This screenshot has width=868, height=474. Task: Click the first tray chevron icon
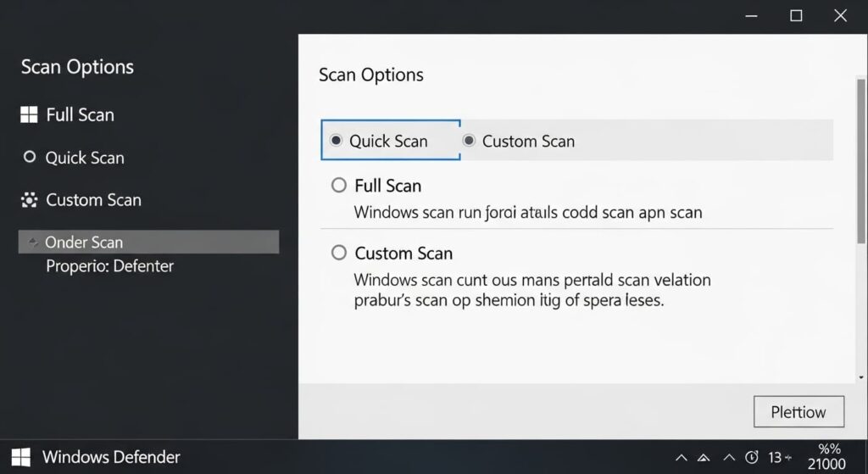[x=682, y=457]
